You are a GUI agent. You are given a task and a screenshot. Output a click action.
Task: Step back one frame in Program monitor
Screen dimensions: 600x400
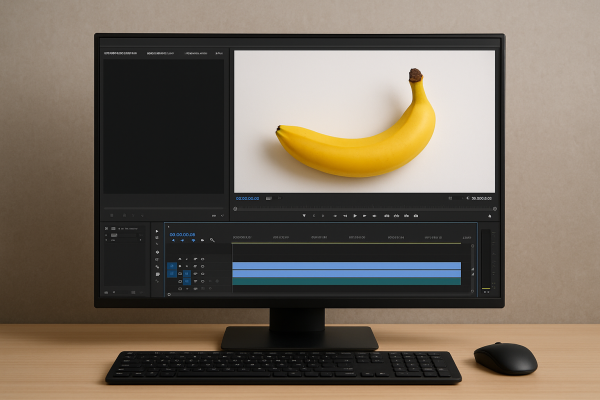point(345,216)
